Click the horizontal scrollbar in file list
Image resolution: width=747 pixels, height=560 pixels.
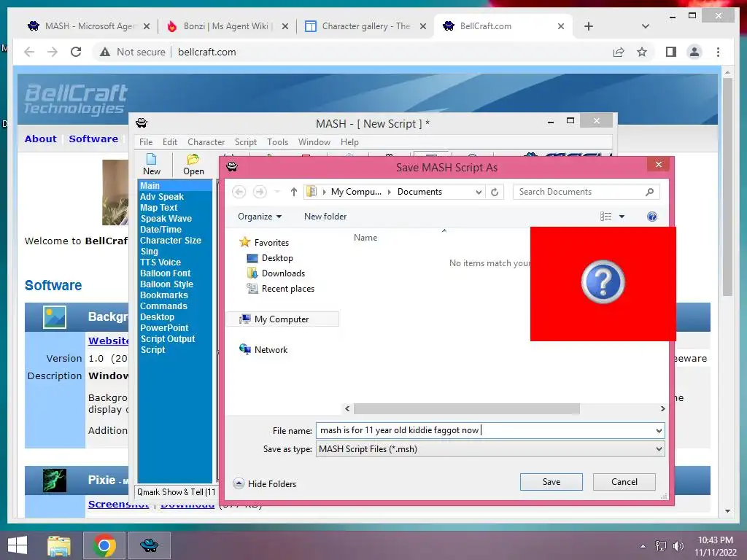tap(466, 409)
